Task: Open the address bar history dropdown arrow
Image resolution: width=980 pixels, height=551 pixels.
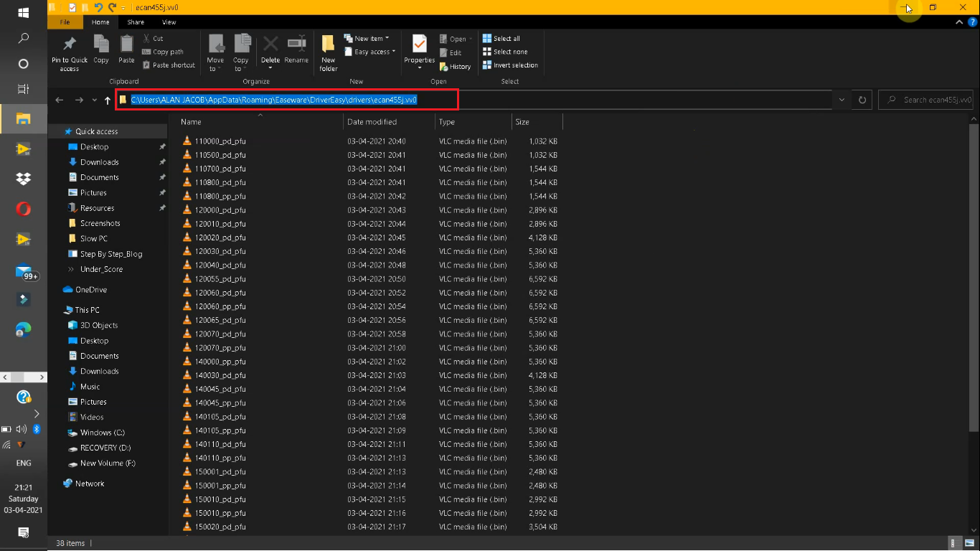Action: pos(841,99)
